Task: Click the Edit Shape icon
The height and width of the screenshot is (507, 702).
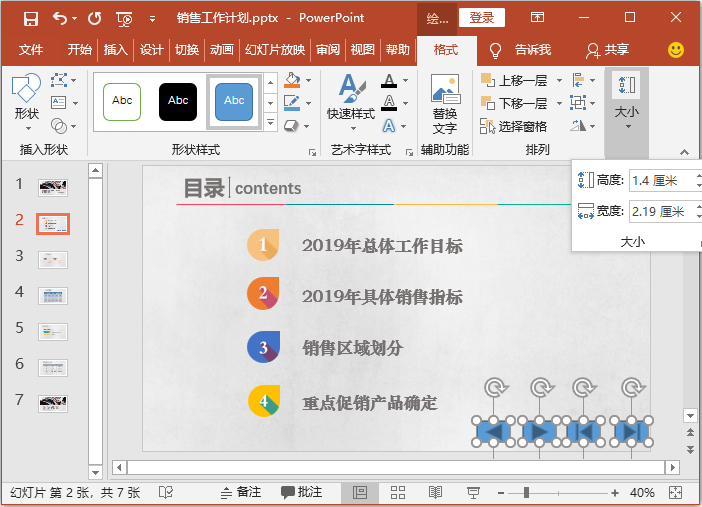Action: pyautogui.click(x=59, y=80)
